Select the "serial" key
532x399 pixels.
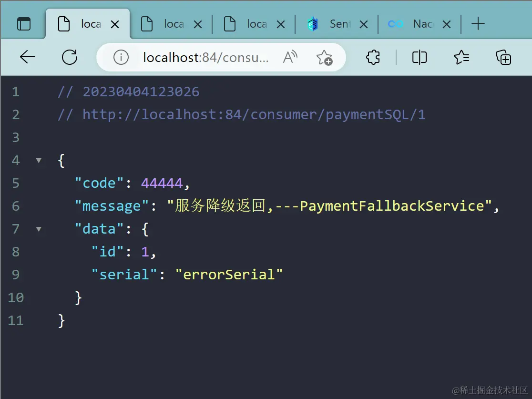pyautogui.click(x=124, y=275)
